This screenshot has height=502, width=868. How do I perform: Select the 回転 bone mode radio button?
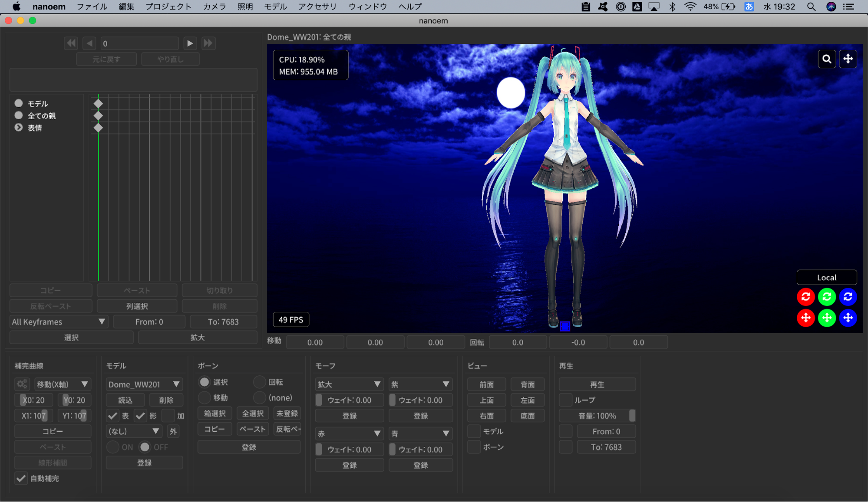260,382
